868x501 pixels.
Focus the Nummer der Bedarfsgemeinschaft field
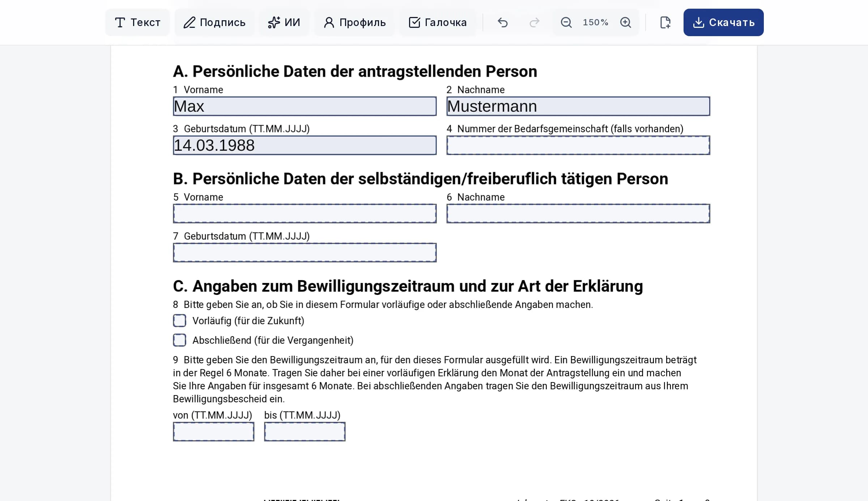tap(578, 145)
